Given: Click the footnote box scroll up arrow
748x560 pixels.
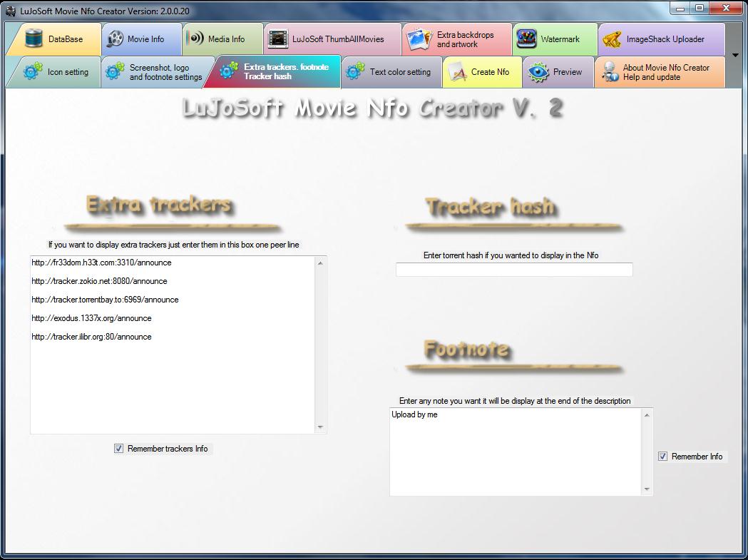Looking at the screenshot, I should pos(647,415).
